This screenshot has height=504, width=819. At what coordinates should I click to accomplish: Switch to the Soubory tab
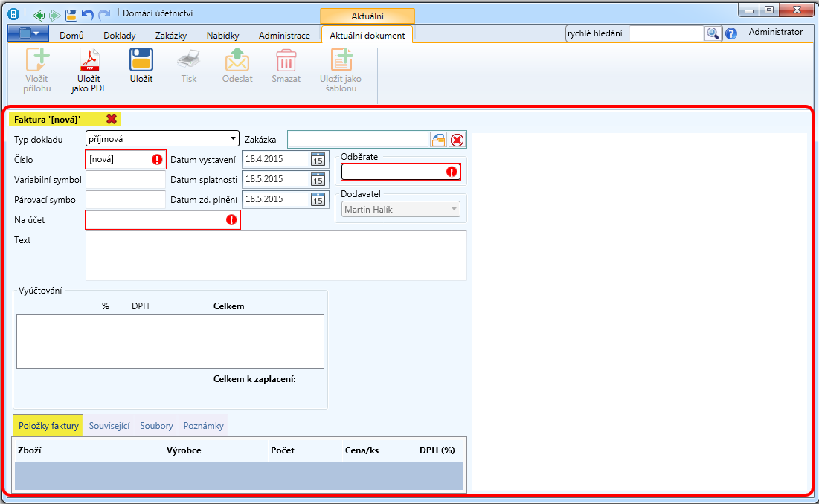(156, 426)
